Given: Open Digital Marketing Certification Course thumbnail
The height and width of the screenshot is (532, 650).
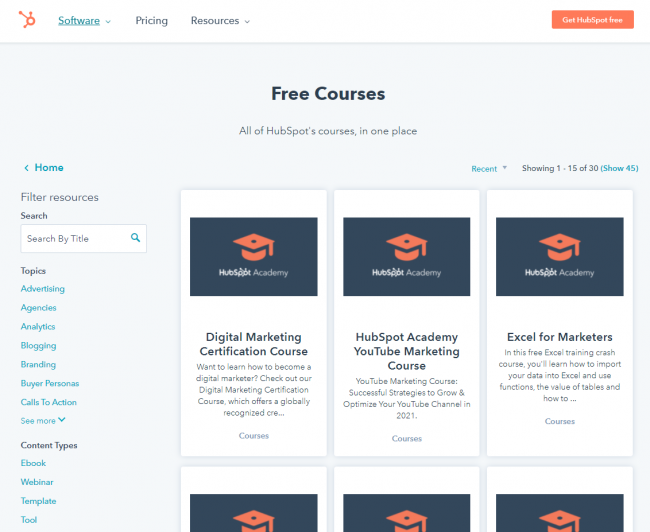Looking at the screenshot, I should tap(254, 257).
